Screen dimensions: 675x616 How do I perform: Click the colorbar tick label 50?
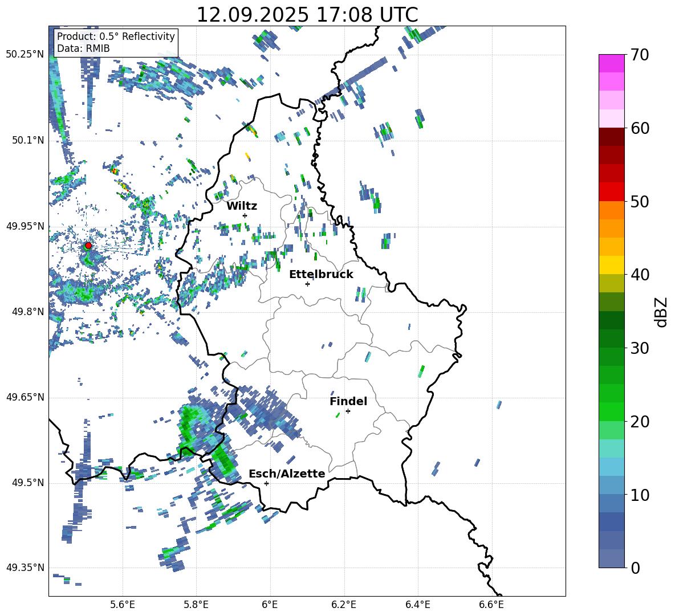tap(640, 201)
